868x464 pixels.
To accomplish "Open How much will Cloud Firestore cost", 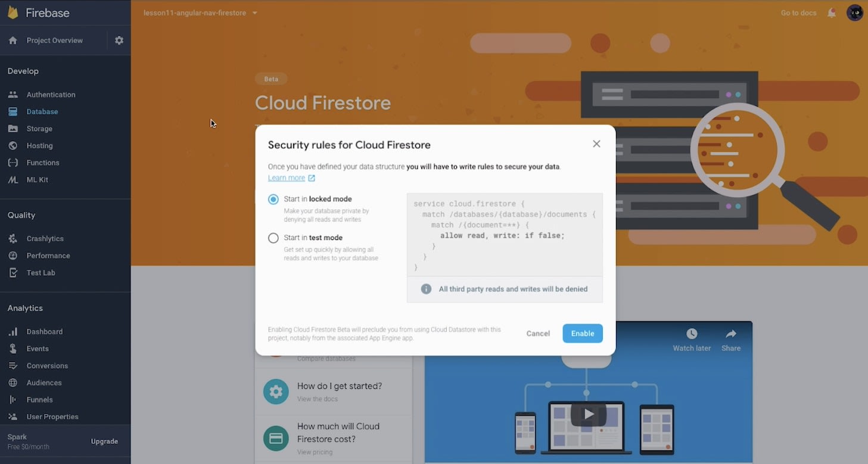I will tap(334, 438).
